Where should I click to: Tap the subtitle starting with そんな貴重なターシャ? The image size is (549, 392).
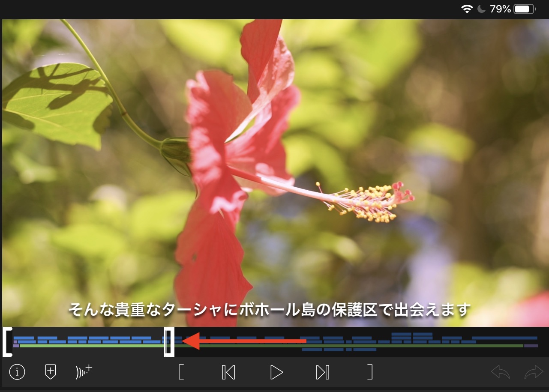click(x=270, y=309)
